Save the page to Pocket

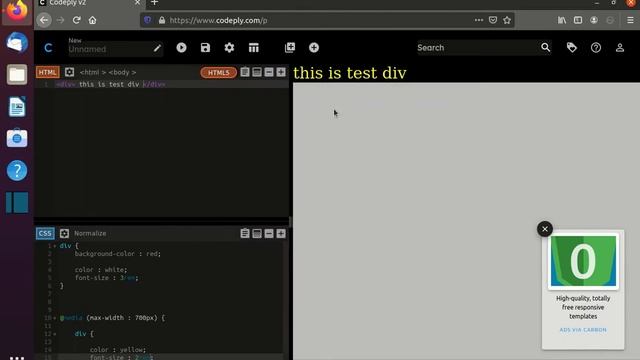pyautogui.click(x=493, y=20)
